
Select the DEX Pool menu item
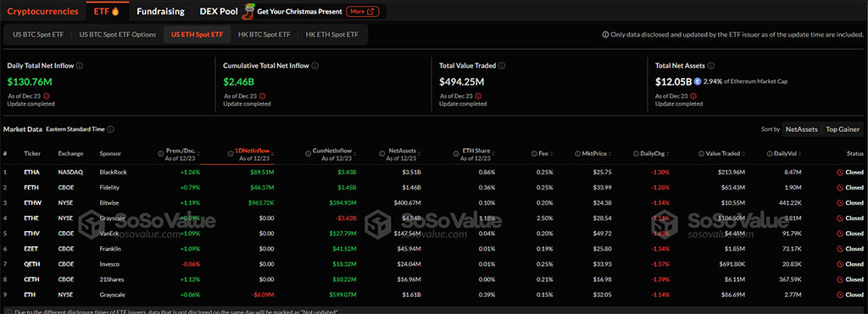(x=219, y=11)
